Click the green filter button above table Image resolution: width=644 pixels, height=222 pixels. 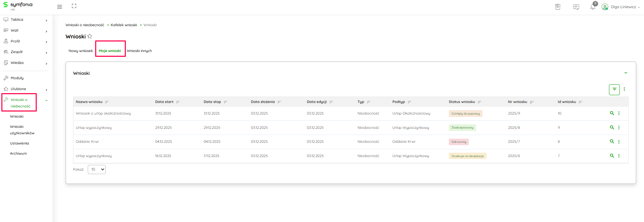(614, 89)
